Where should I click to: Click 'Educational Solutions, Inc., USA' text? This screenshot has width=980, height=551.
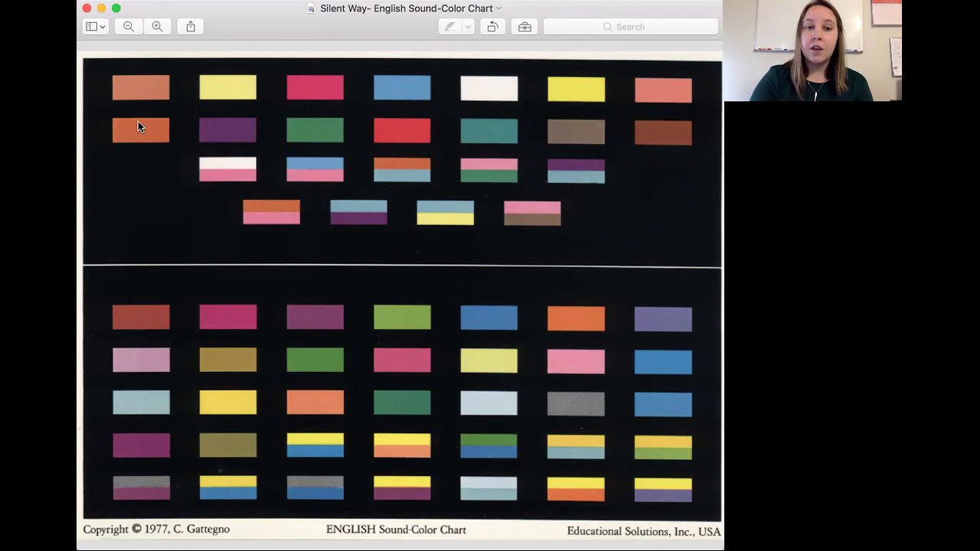click(644, 531)
